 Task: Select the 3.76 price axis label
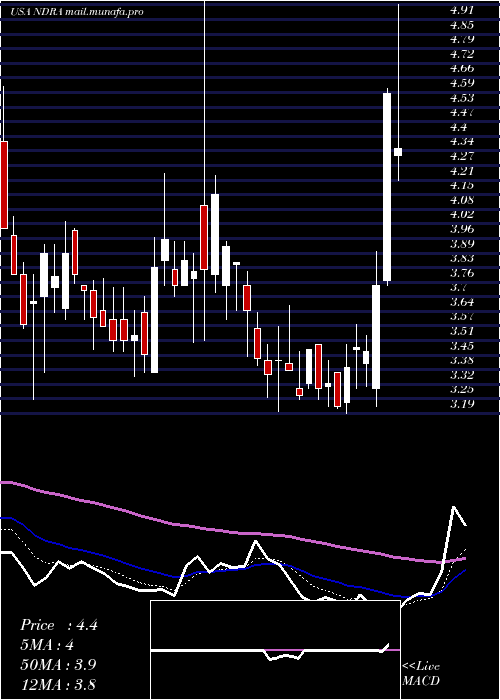[461, 273]
